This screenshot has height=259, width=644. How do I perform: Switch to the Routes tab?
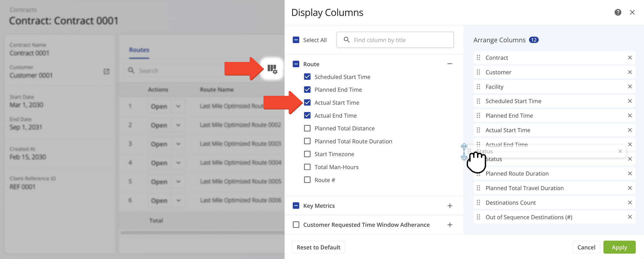click(x=139, y=50)
